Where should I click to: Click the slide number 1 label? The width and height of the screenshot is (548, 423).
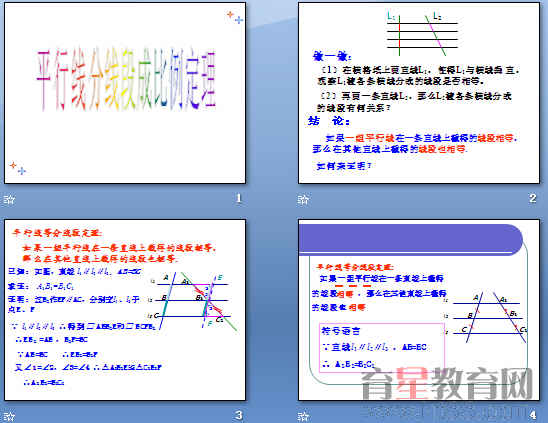pyautogui.click(x=239, y=199)
